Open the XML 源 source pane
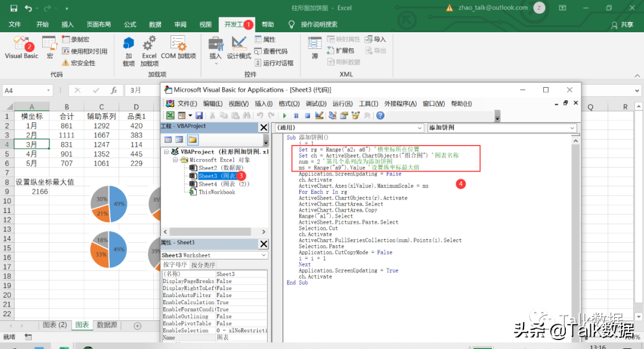Image resolution: width=644 pixels, height=349 pixels. [x=315, y=48]
